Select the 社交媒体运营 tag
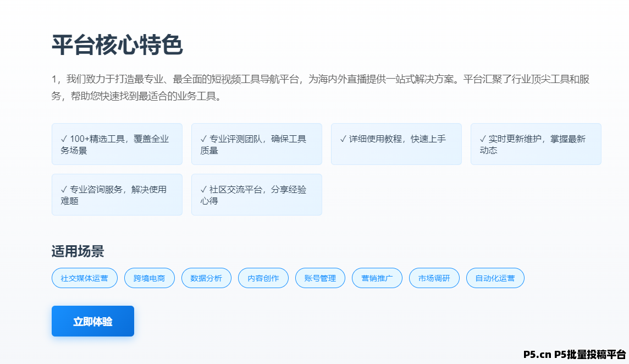The width and height of the screenshot is (629, 364). coord(84,278)
